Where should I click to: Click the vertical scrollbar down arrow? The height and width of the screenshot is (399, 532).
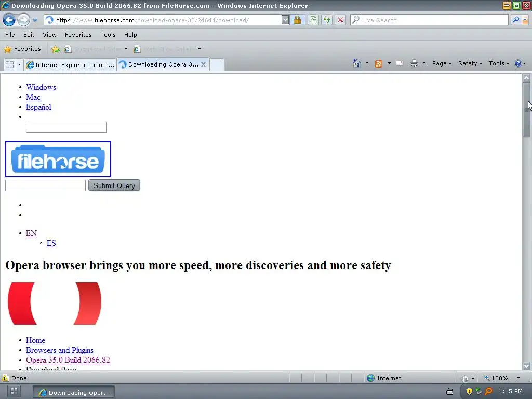526,366
